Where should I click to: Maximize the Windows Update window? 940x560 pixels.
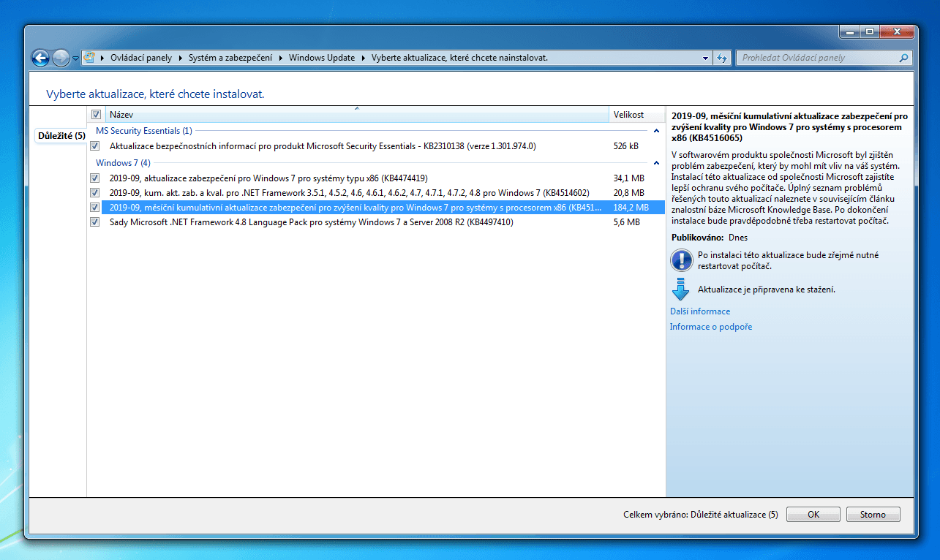pos(869,31)
